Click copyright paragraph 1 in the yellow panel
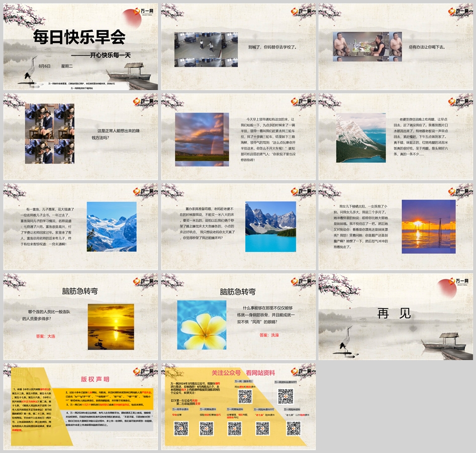The height and width of the screenshot is (453, 476). pyautogui.click(x=32, y=409)
